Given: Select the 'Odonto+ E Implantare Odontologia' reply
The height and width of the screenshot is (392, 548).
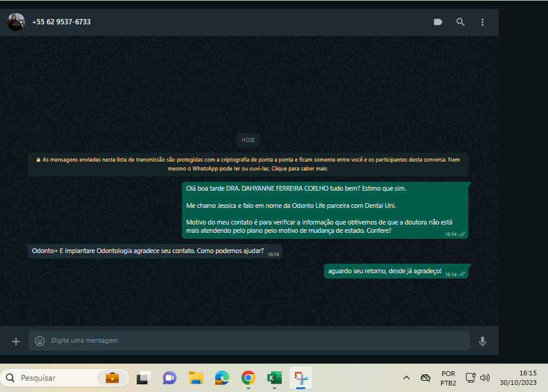Looking at the screenshot, I should (x=155, y=251).
